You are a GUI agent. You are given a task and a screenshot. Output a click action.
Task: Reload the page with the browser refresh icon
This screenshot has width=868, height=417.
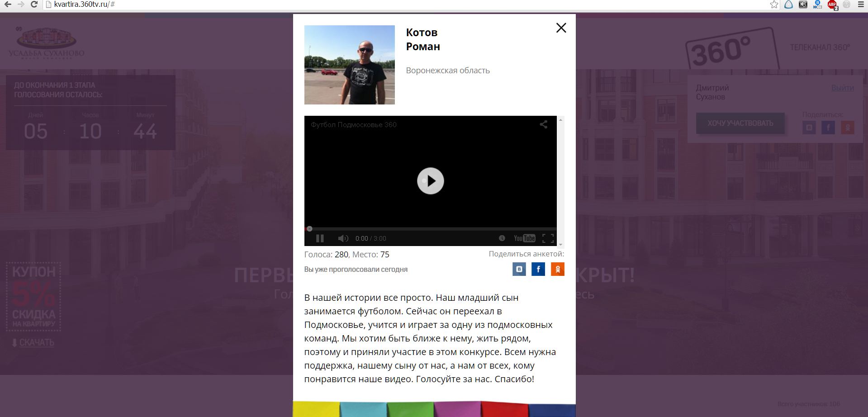[34, 5]
